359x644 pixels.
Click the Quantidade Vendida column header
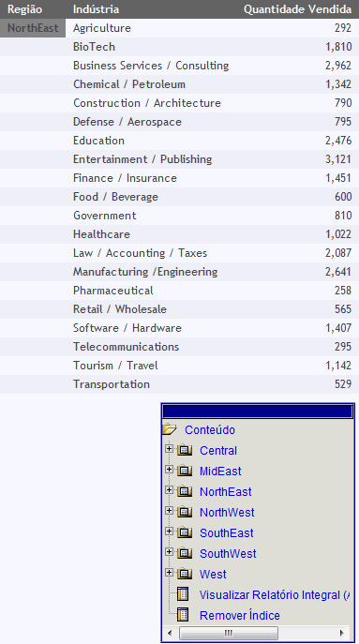(x=297, y=9)
